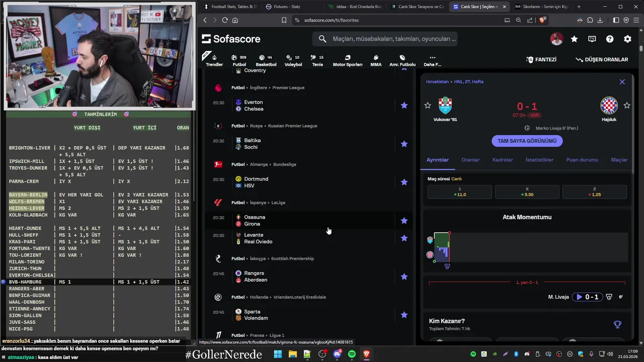Open Sofascore settings gear
Screen dimensions: 644x362
click(627, 39)
